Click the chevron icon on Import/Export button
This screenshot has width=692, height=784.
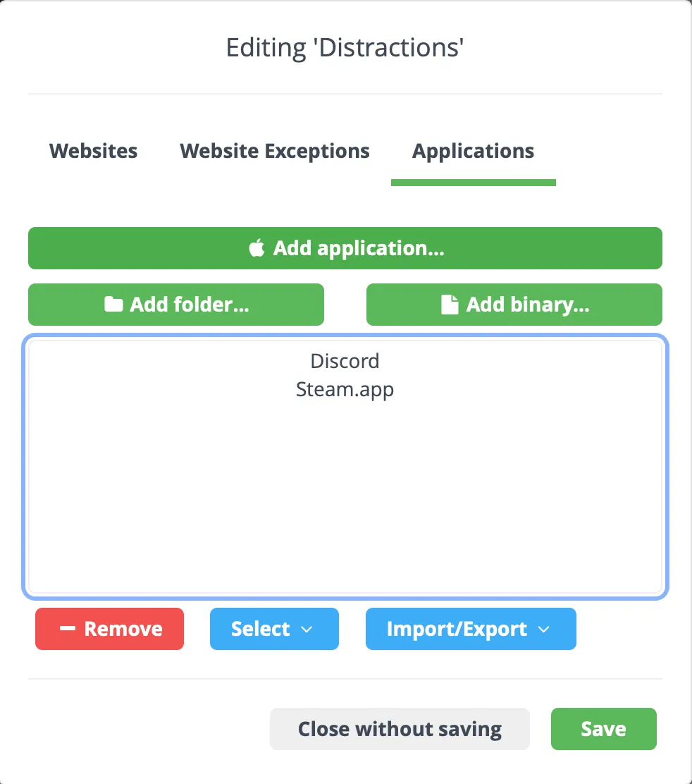tap(543, 630)
